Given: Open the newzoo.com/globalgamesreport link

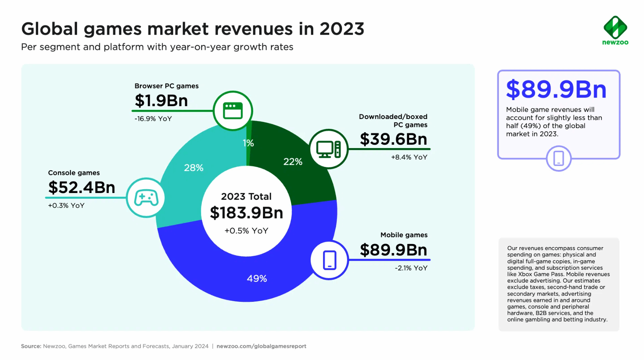Looking at the screenshot, I should coord(261,346).
